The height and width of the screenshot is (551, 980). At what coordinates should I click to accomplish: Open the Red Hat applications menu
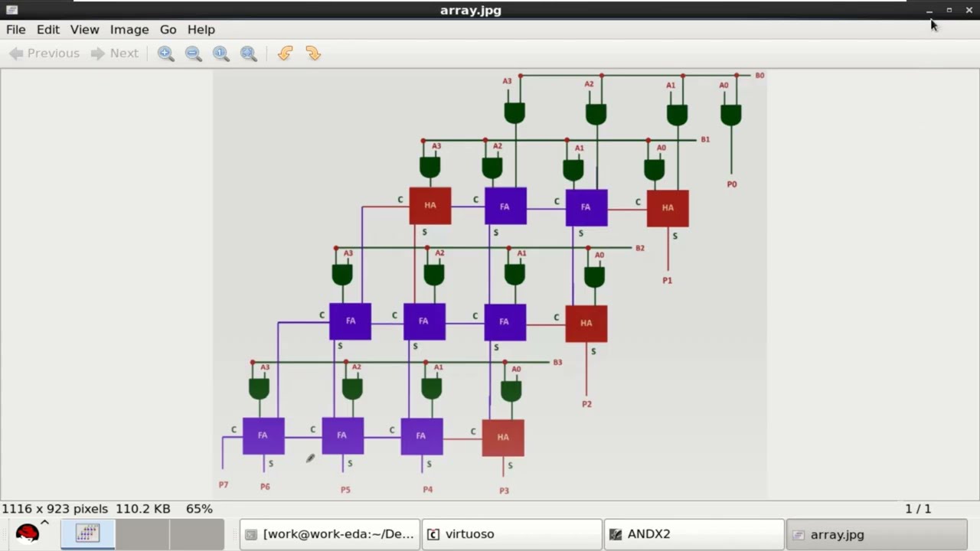click(x=27, y=533)
